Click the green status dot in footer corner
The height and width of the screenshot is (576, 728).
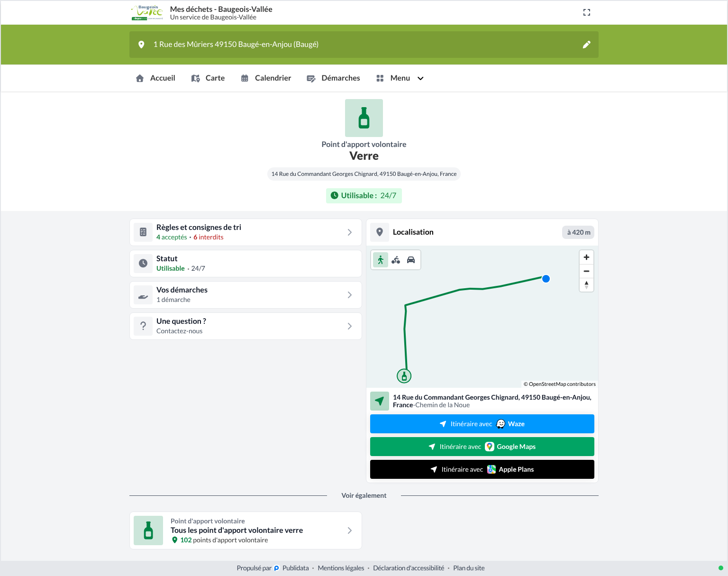point(721,568)
